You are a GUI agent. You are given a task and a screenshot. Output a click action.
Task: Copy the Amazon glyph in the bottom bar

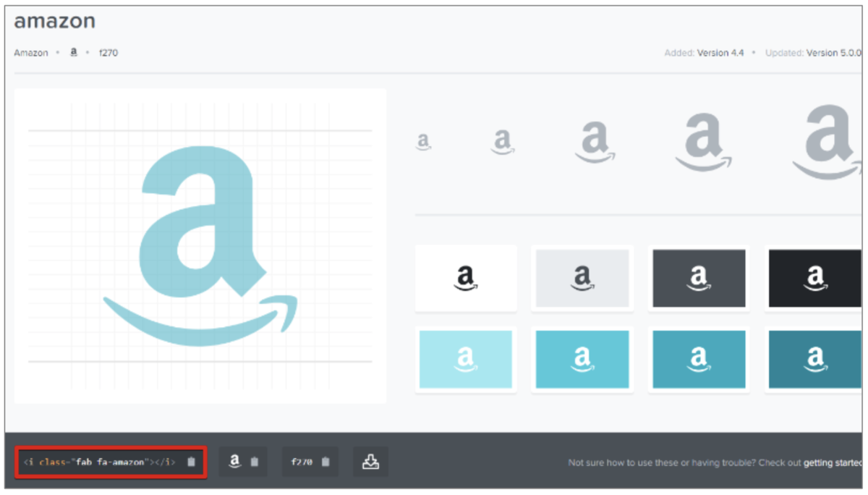tap(243, 462)
